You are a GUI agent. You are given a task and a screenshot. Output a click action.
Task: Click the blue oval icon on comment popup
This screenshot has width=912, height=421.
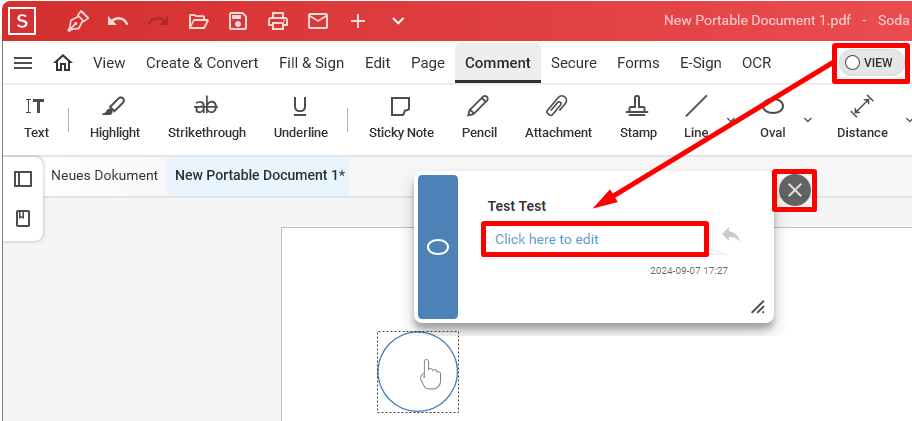(438, 247)
